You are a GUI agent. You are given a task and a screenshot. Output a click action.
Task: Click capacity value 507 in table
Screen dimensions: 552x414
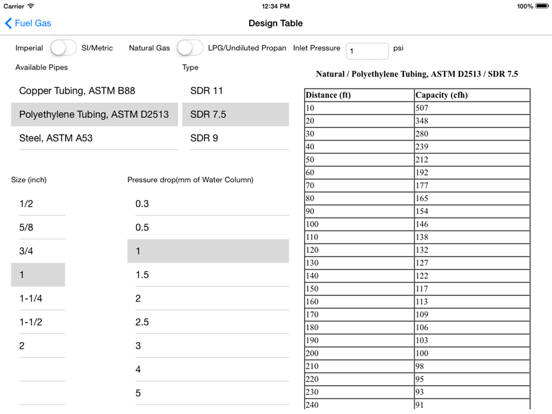[x=472, y=108]
